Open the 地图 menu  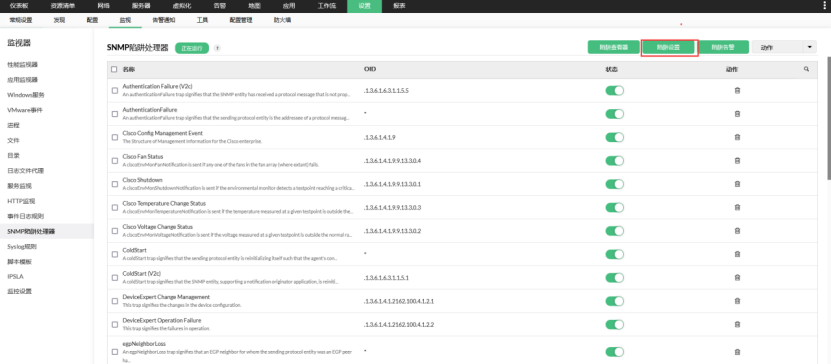click(x=254, y=6)
